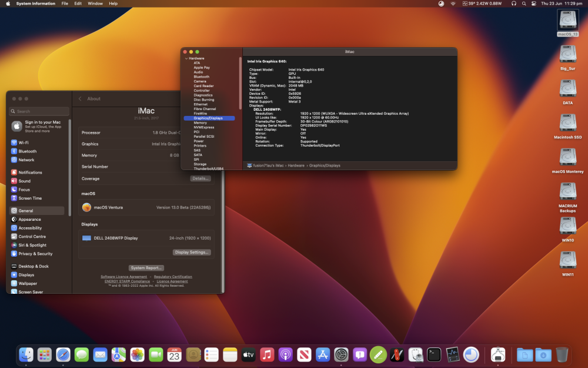This screenshot has width=588, height=368.
Task: Go back using chevron beside About
Action: [80, 99]
